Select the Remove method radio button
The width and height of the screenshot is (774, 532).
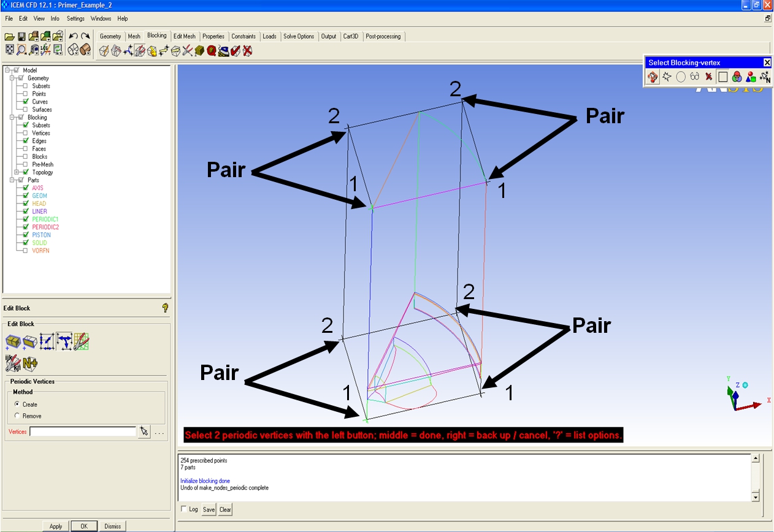pos(18,416)
